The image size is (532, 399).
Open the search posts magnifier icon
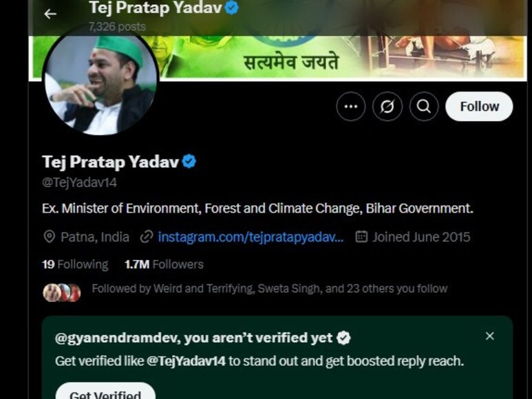point(424,107)
